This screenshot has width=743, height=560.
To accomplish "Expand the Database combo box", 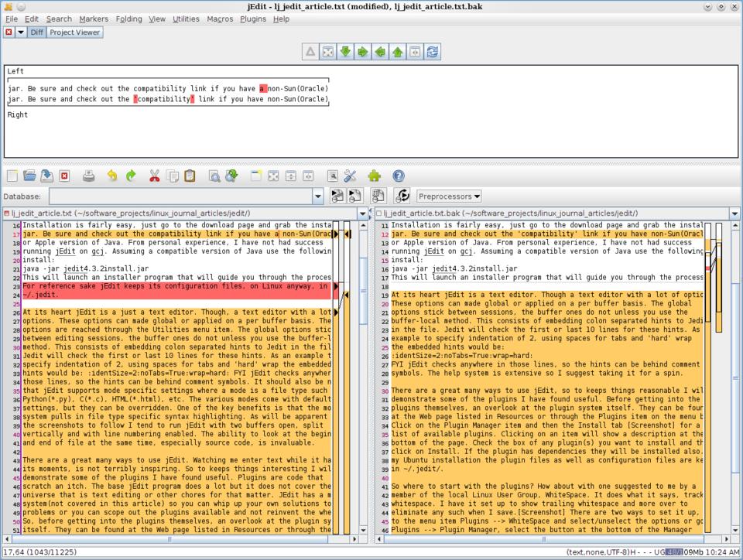I will click(319, 196).
